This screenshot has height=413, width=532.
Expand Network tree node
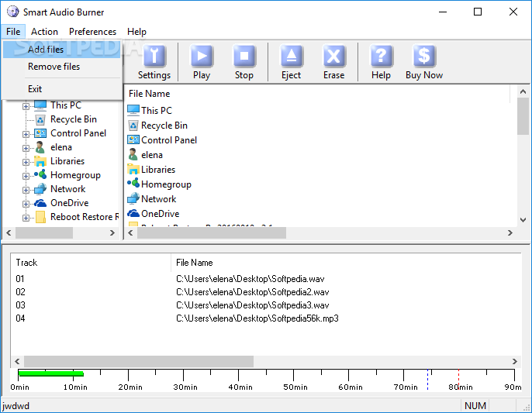click(x=26, y=190)
